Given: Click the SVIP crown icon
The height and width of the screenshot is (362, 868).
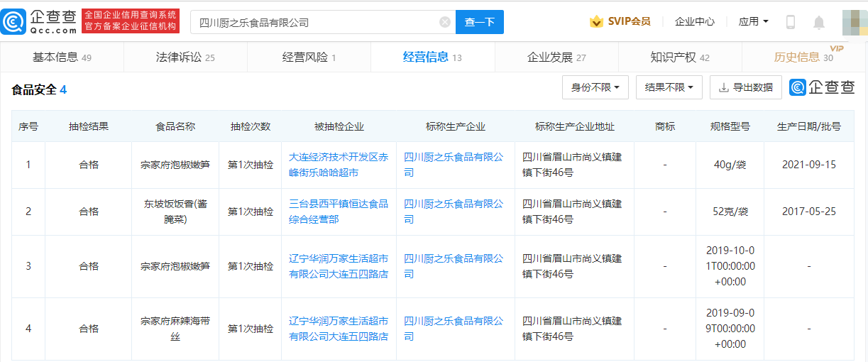Looking at the screenshot, I should (x=597, y=22).
